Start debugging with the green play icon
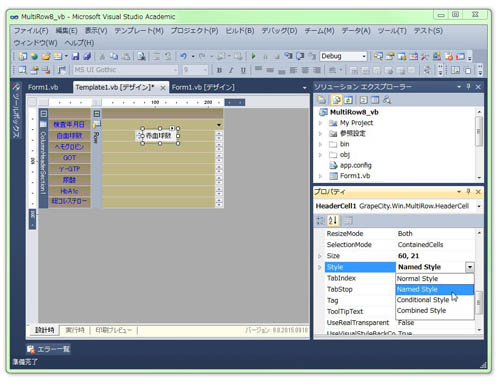 click(x=253, y=56)
